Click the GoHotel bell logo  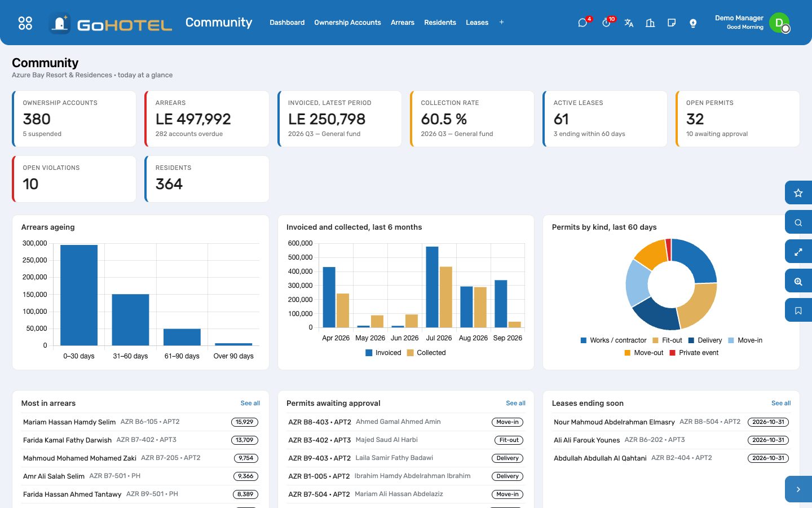click(59, 23)
